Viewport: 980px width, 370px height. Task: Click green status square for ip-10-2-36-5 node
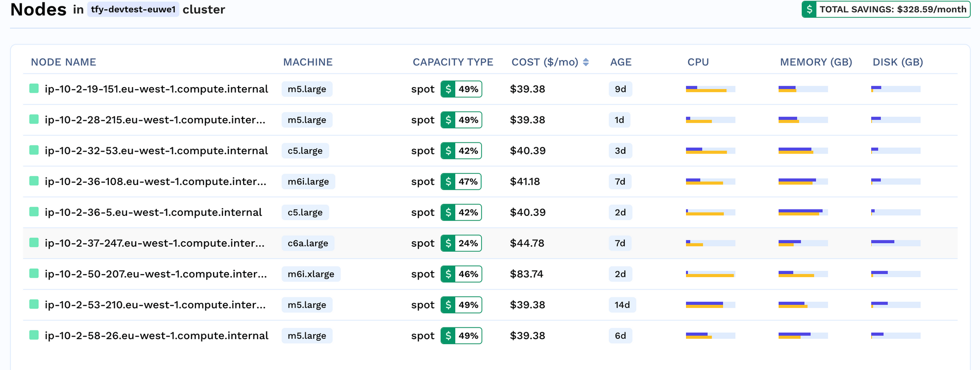[x=34, y=212]
